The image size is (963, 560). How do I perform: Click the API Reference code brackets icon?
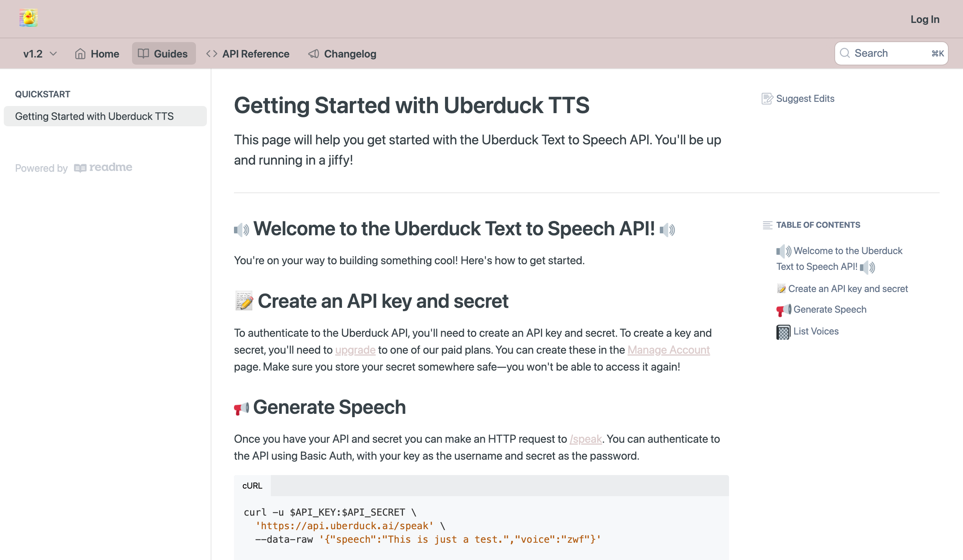tap(212, 53)
